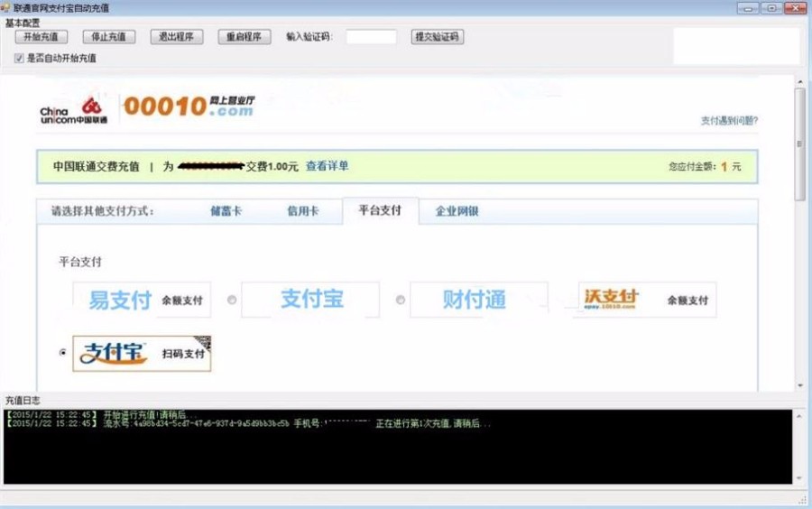Select the 支付宝 扫码支付 radio button

tap(62, 353)
